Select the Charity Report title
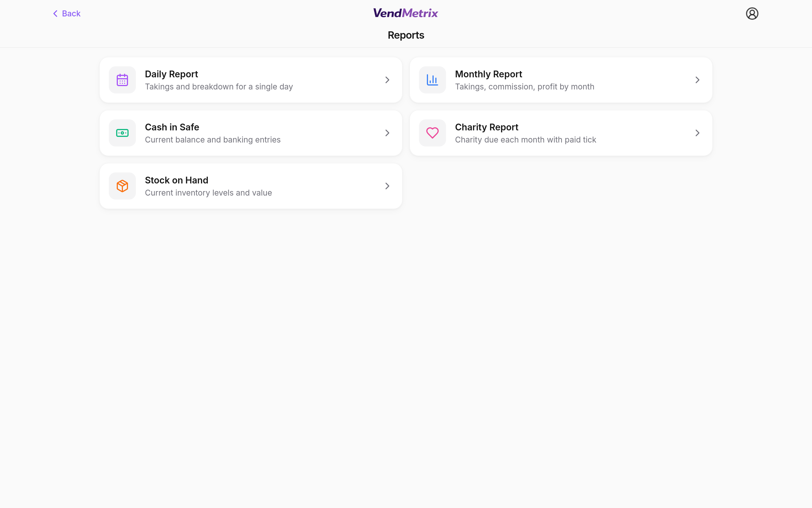This screenshot has width=812, height=508. pos(487,127)
